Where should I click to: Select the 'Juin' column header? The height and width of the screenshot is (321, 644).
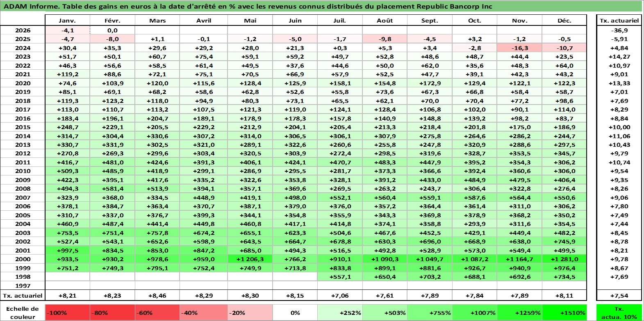click(x=295, y=20)
